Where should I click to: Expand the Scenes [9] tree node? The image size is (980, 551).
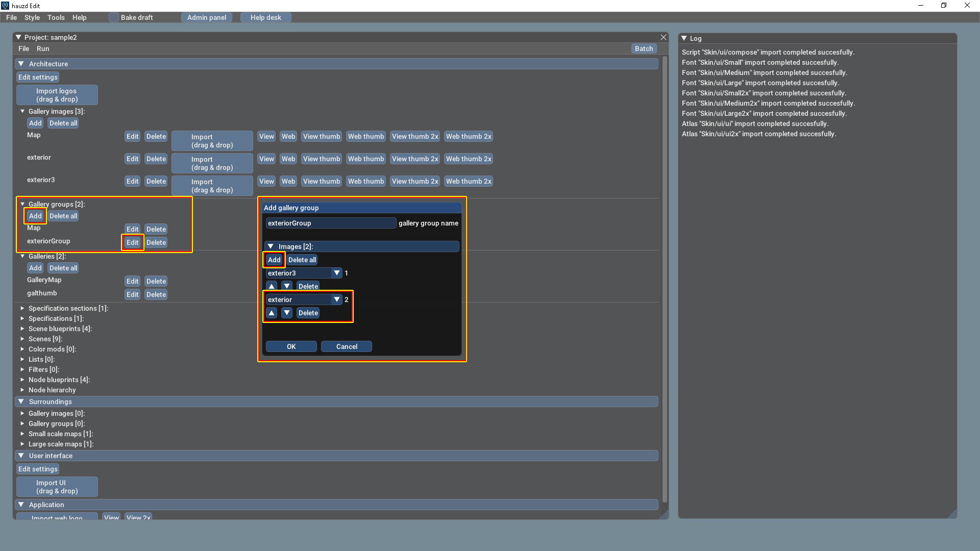pos(22,339)
